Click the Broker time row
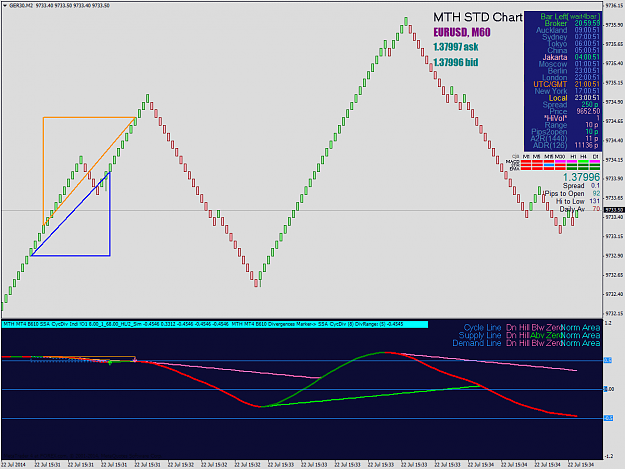 point(572,24)
